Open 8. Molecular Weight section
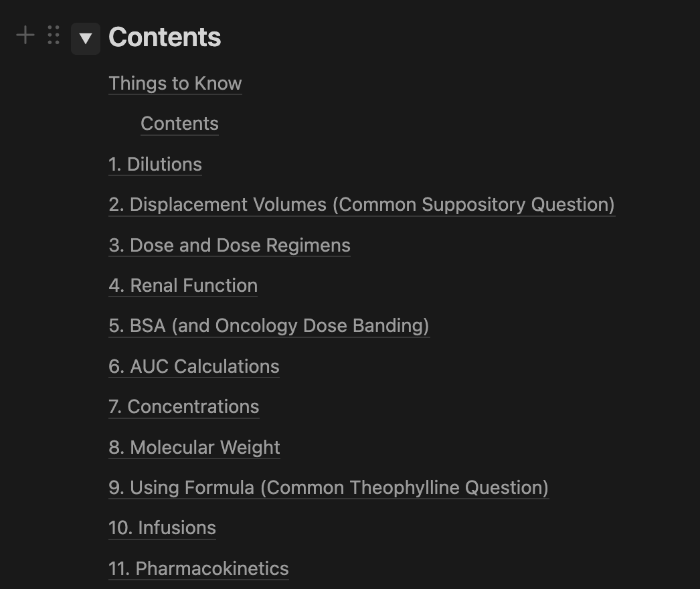Screen dimensions: 700x589 tap(194, 448)
